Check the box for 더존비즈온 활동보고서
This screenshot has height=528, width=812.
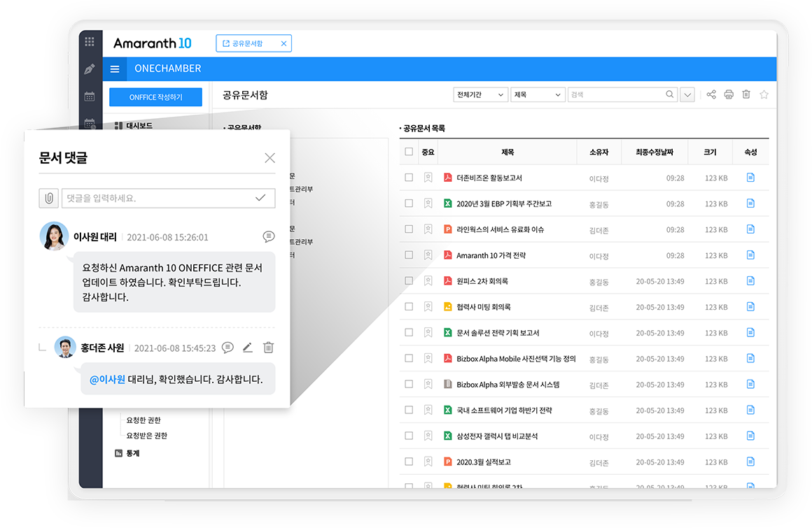click(409, 178)
